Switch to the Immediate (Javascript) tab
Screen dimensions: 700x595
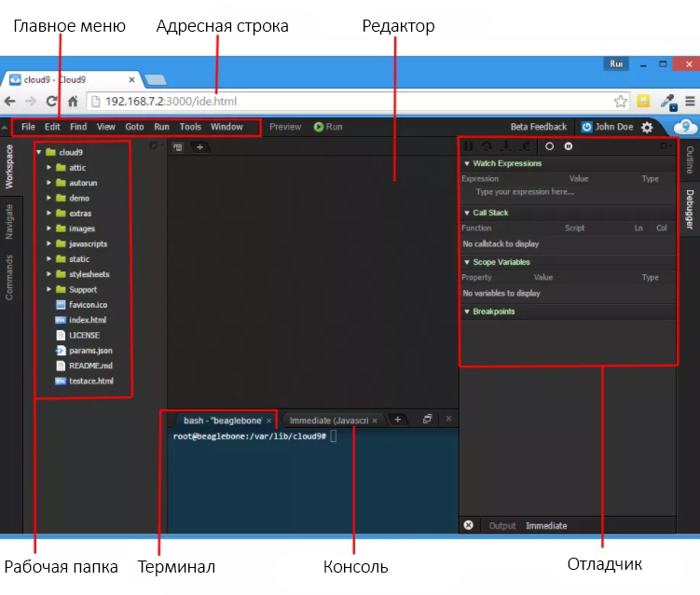tap(331, 421)
